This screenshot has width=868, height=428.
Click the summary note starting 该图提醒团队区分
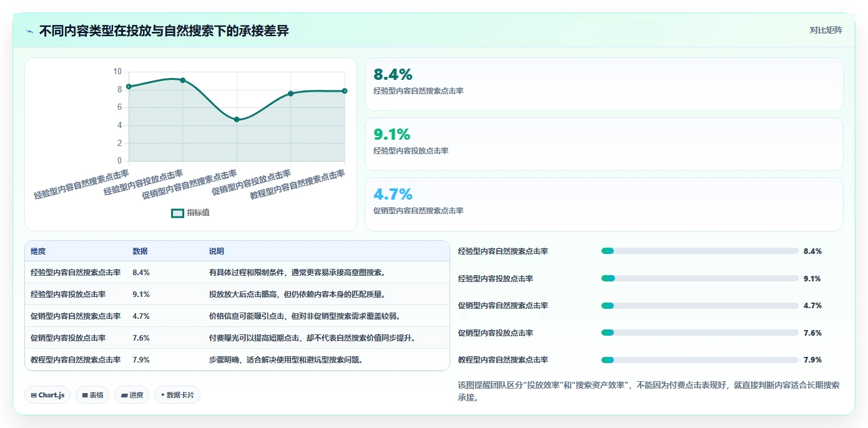click(x=649, y=391)
